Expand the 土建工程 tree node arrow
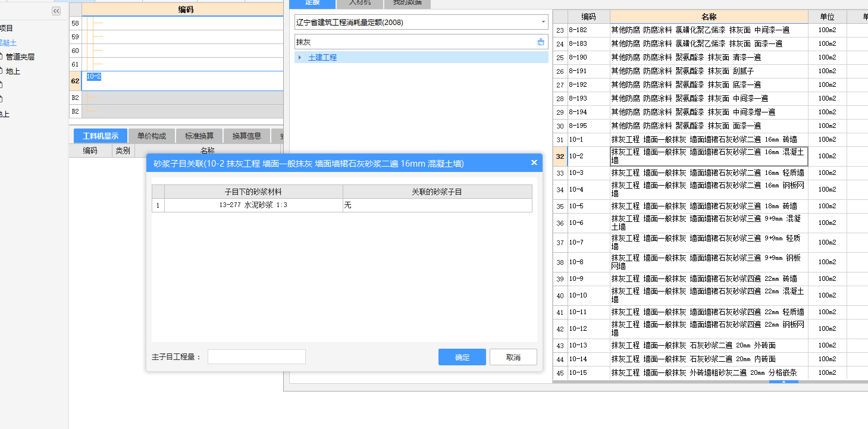Screen dimensions: 868x429 pos(300,57)
